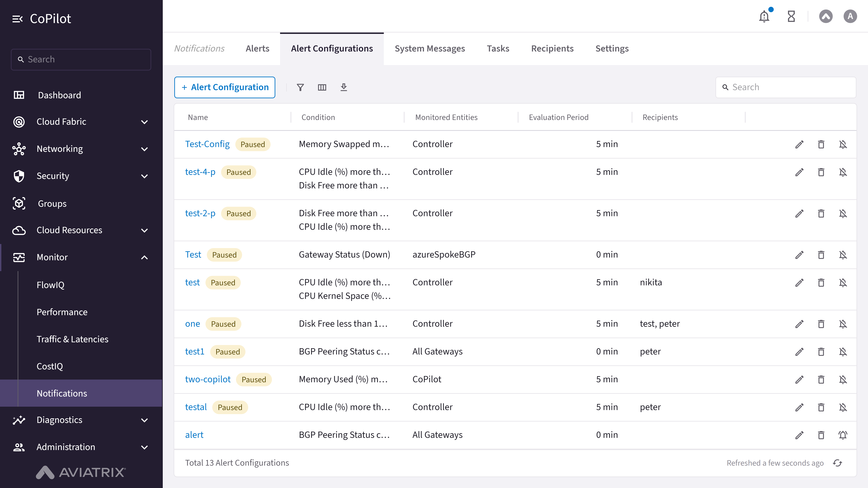Screen dimensions: 868x488
Task: Open the Test-Config alert link
Action: pyautogui.click(x=207, y=144)
